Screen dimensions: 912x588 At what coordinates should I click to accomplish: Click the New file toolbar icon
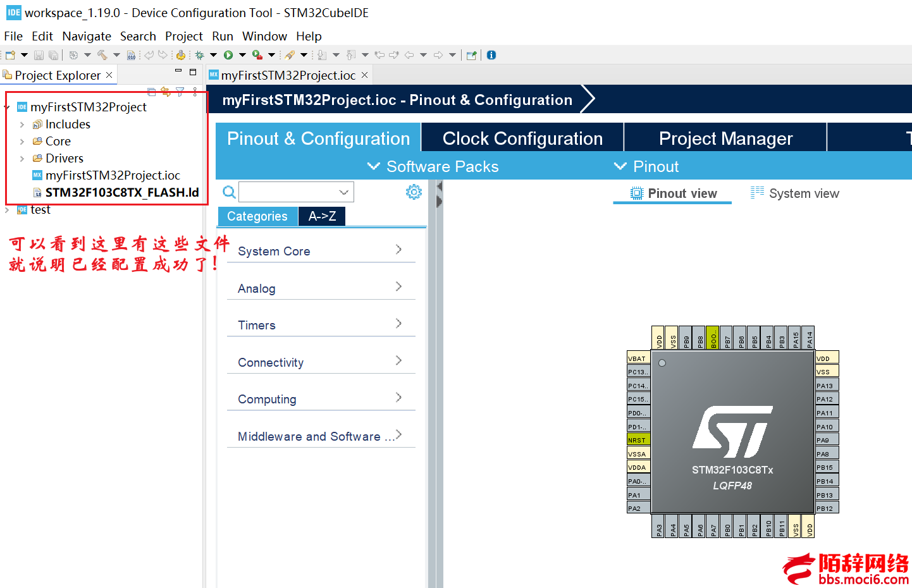[10, 55]
